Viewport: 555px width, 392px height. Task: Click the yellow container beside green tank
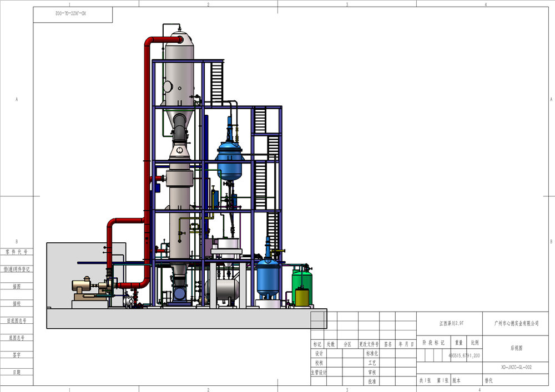[x=302, y=296]
